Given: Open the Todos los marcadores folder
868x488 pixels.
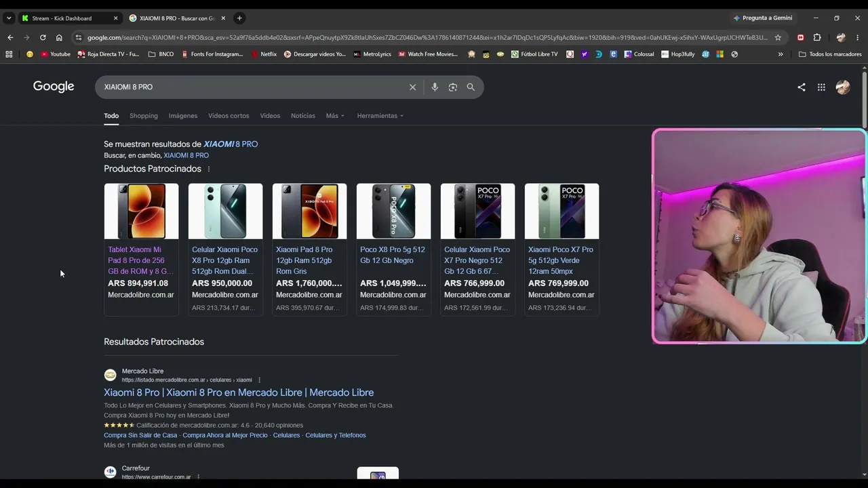Looking at the screenshot, I should point(830,54).
